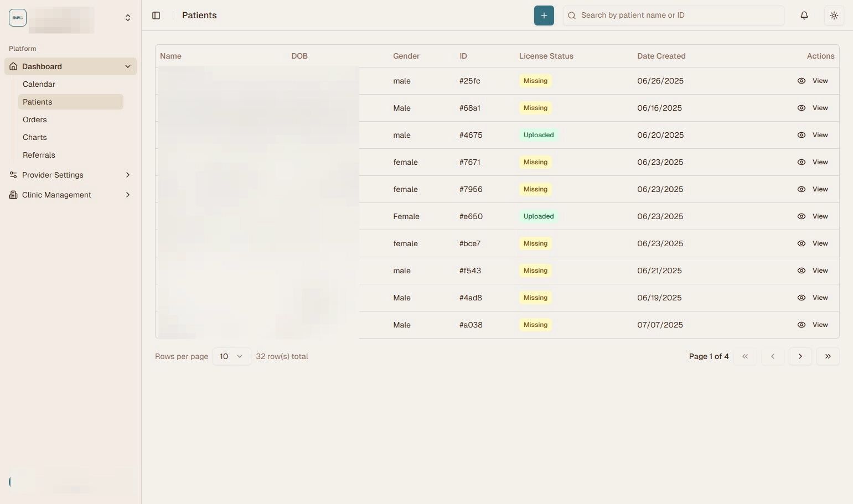Go to the next page of patients
Image resolution: width=853 pixels, height=504 pixels.
(800, 356)
